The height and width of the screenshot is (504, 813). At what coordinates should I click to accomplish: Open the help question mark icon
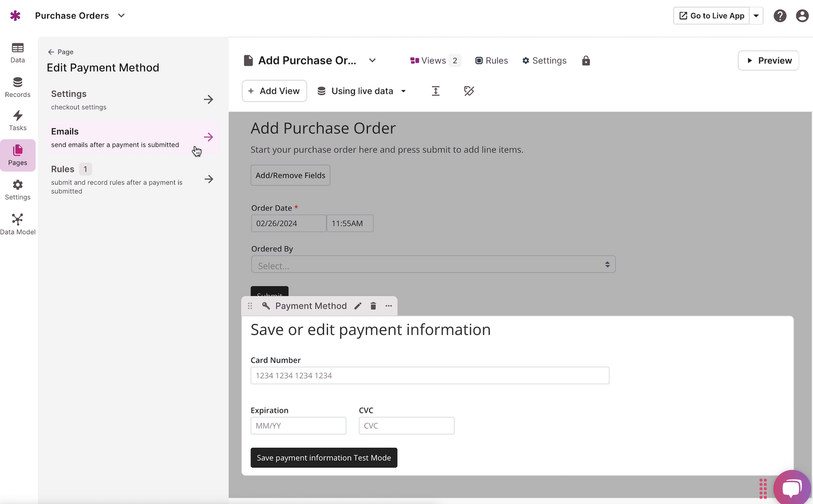pyautogui.click(x=780, y=16)
